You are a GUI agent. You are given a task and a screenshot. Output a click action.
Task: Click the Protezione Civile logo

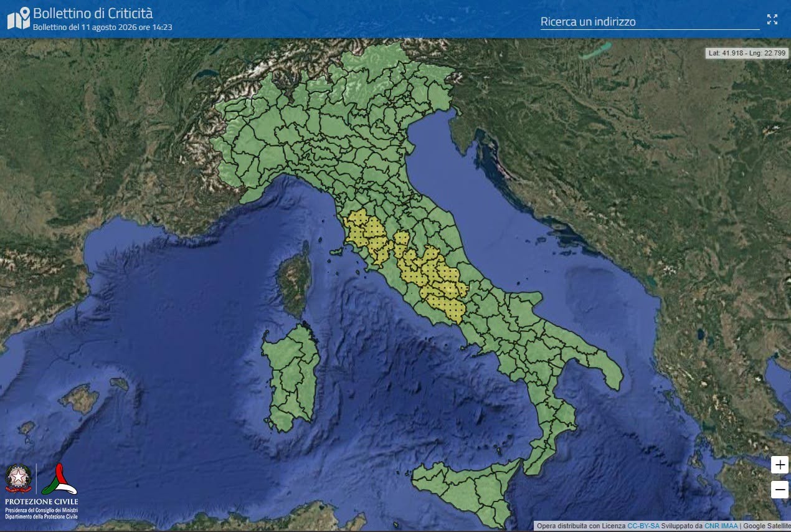click(60, 479)
